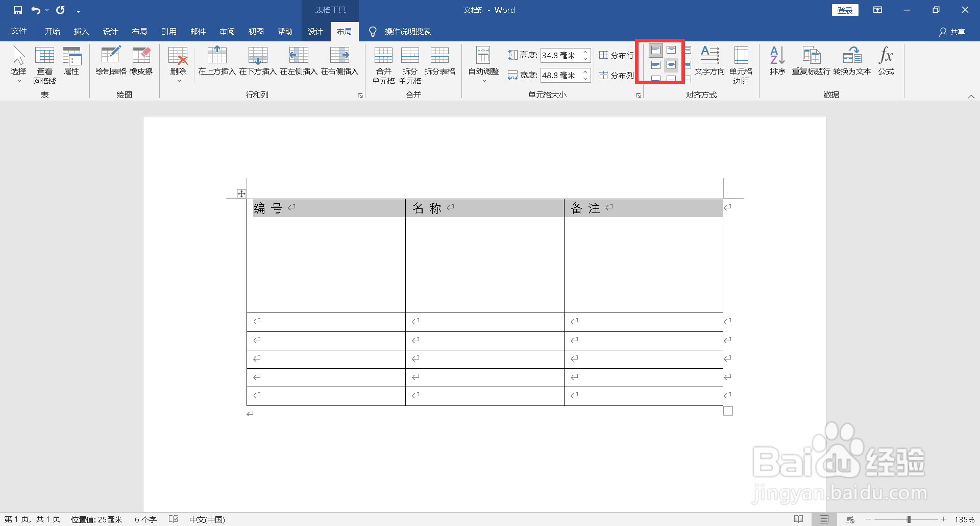Open the Select (选择) dropdown

(18, 65)
